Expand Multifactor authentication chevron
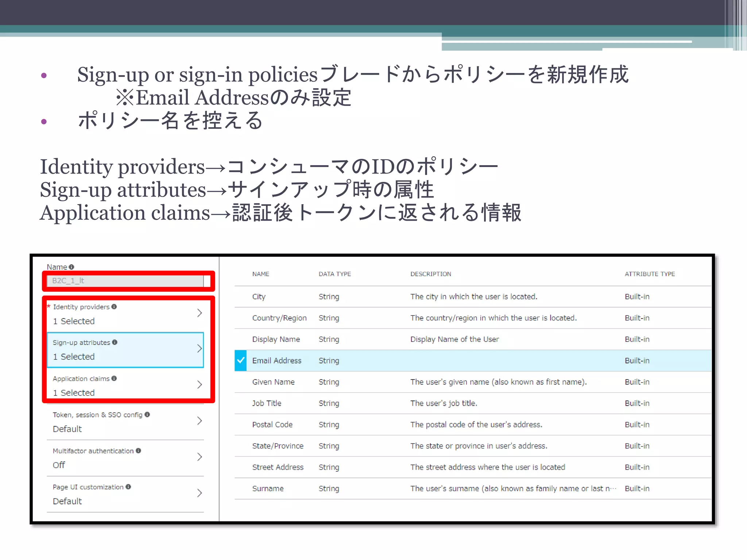 click(x=199, y=457)
